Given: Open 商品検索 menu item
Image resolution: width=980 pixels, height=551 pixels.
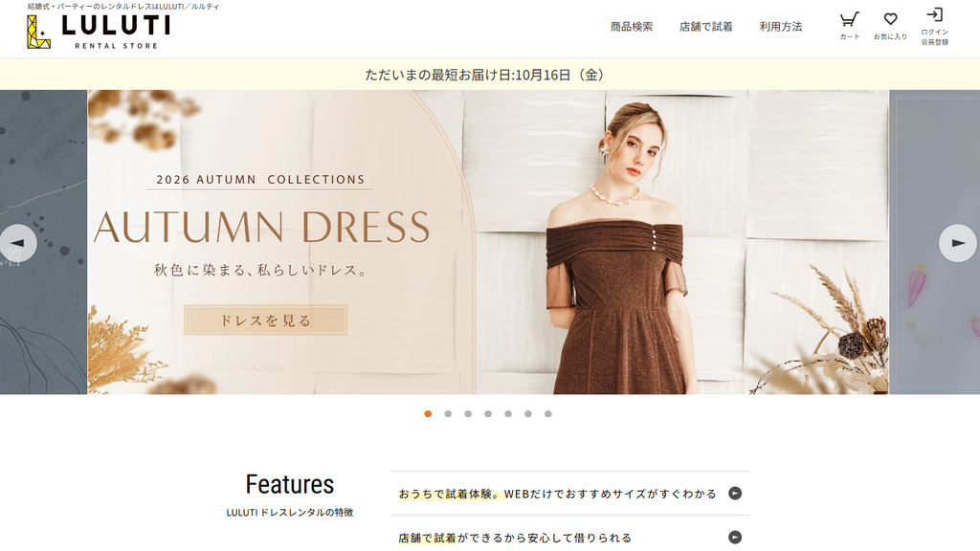Looking at the screenshot, I should (x=632, y=27).
